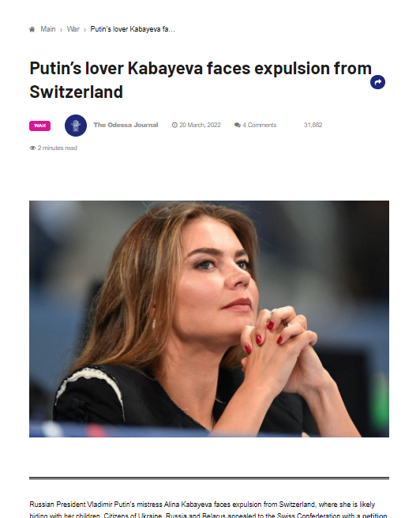The image size is (420, 518).
Task: Follow the petition hyperlink in the article
Action: 374,516
